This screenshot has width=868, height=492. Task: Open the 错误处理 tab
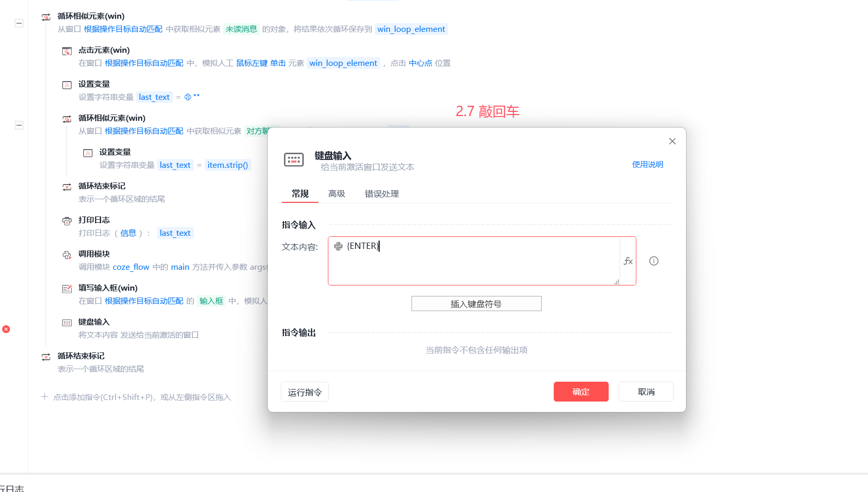pos(382,193)
